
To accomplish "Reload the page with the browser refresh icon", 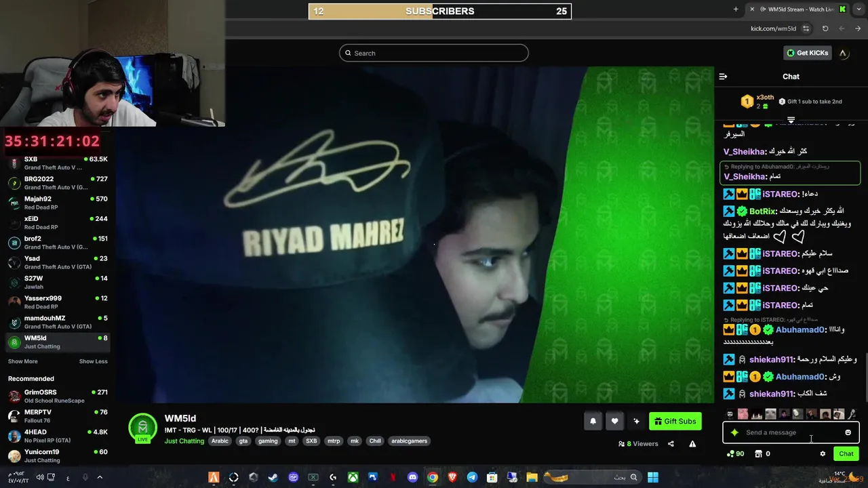I will [x=825, y=28].
